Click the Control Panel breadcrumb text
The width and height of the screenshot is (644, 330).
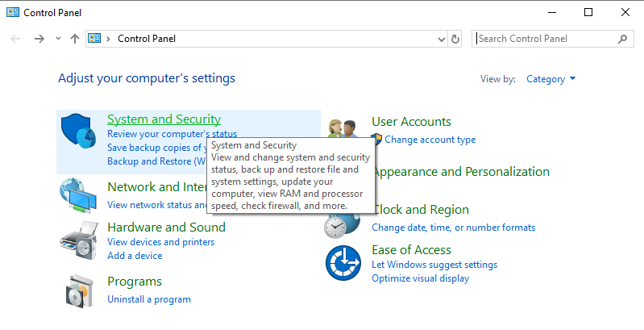click(147, 39)
